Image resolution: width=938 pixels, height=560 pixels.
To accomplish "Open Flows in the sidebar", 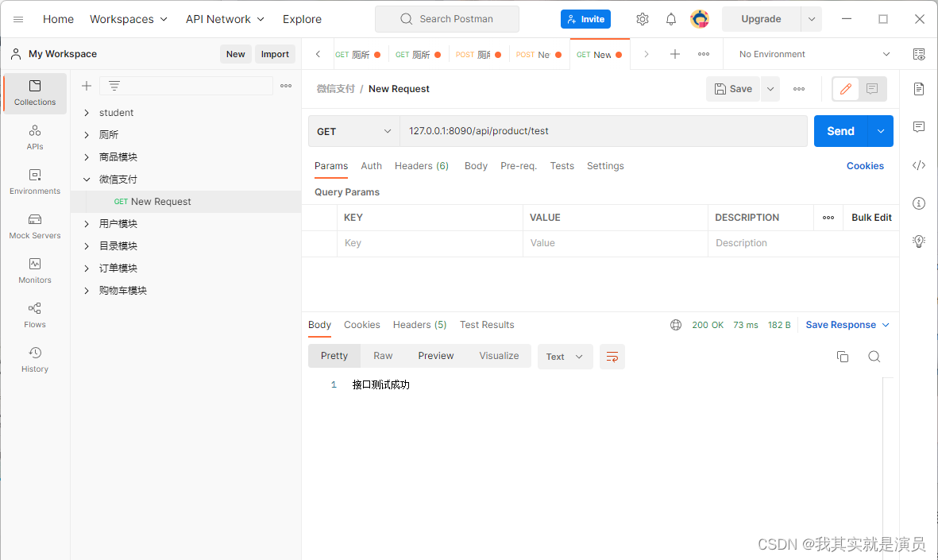I will [35, 315].
